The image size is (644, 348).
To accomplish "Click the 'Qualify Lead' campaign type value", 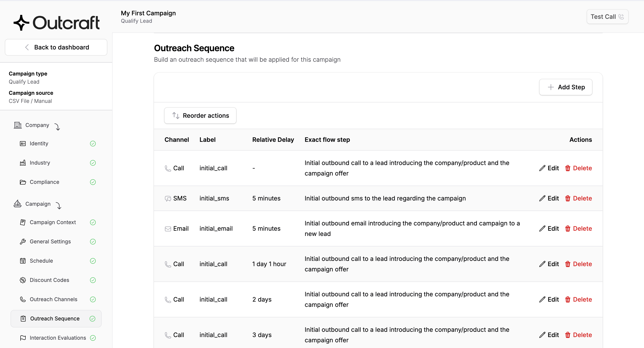I will click(x=24, y=82).
